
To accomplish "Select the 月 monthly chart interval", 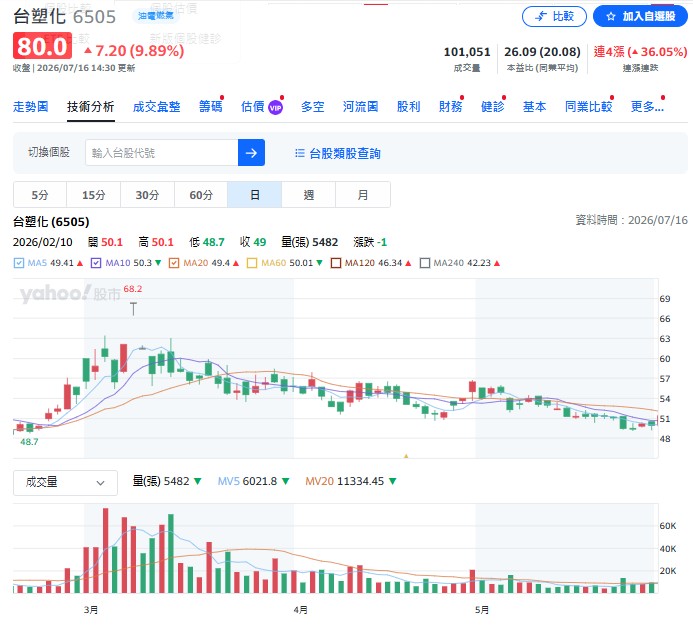I will (x=363, y=194).
